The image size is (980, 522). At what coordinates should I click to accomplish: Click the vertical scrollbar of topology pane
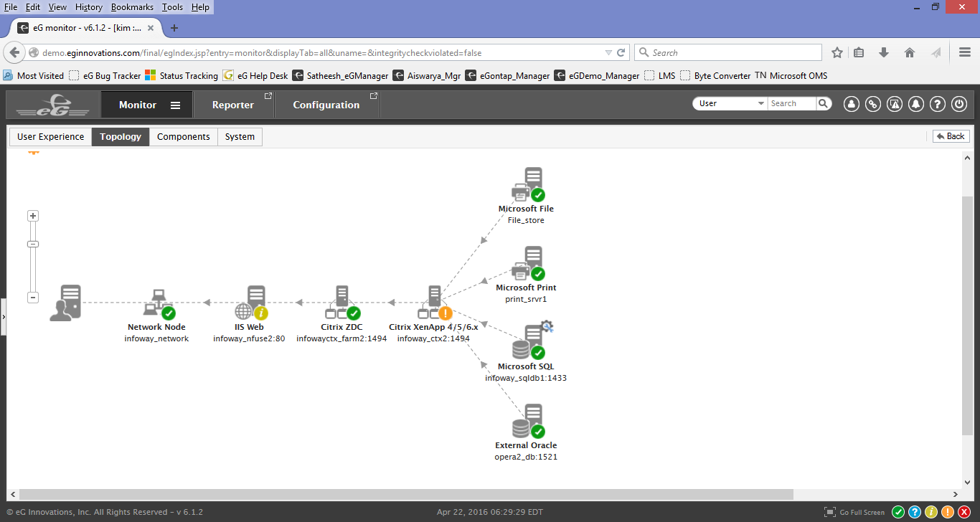[967, 314]
